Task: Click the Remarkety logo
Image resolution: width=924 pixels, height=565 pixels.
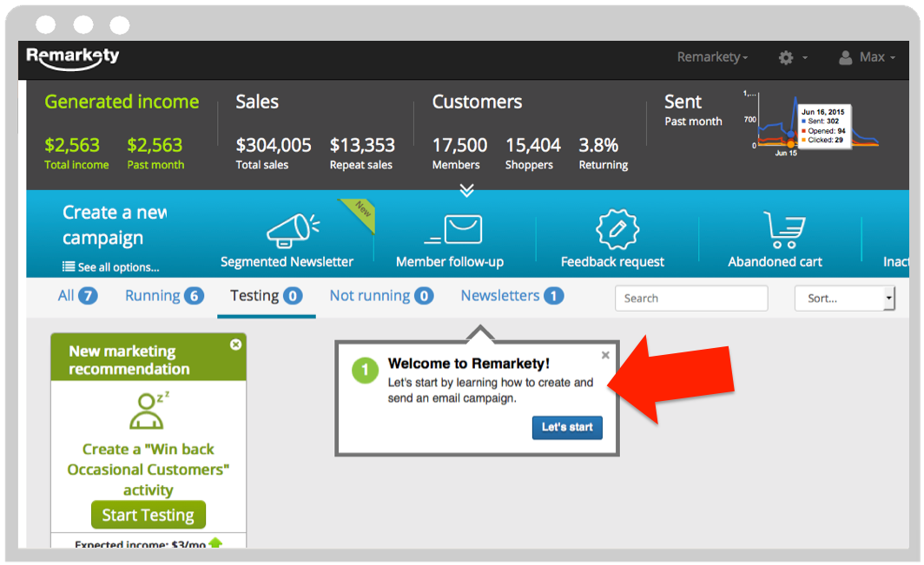Action: point(73,57)
